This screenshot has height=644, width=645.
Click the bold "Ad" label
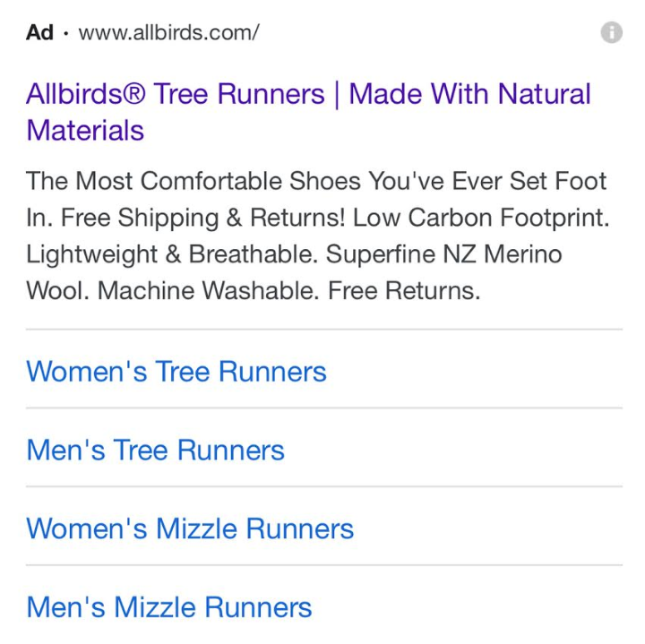click(39, 33)
